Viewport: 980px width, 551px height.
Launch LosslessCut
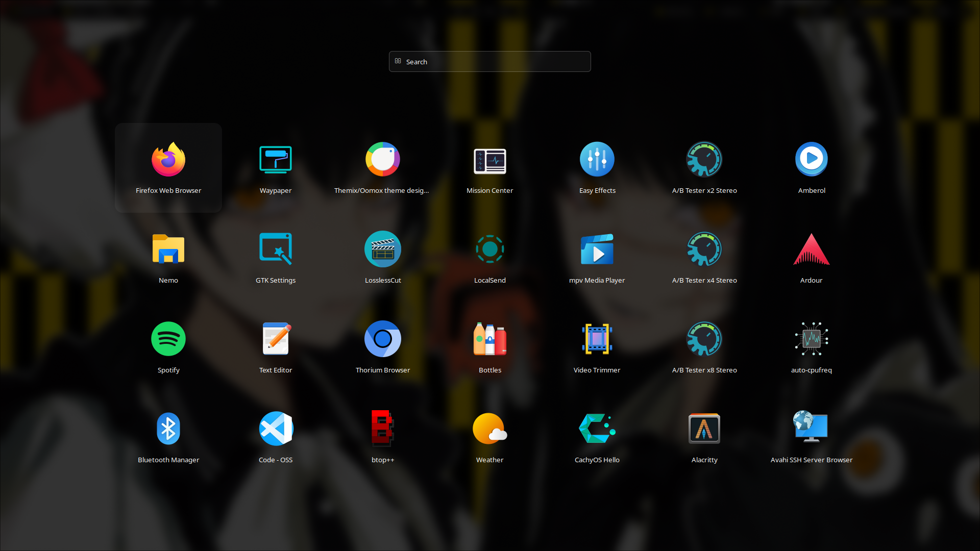click(x=383, y=249)
